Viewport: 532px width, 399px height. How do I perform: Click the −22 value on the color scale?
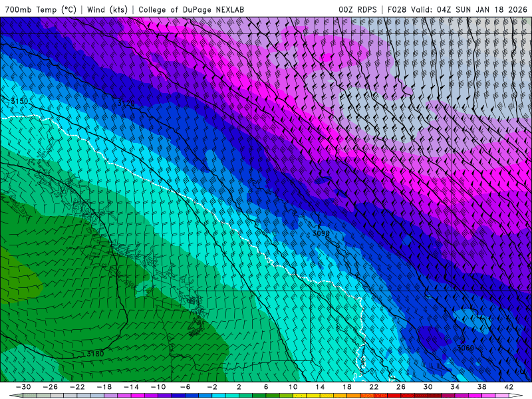click(x=77, y=387)
